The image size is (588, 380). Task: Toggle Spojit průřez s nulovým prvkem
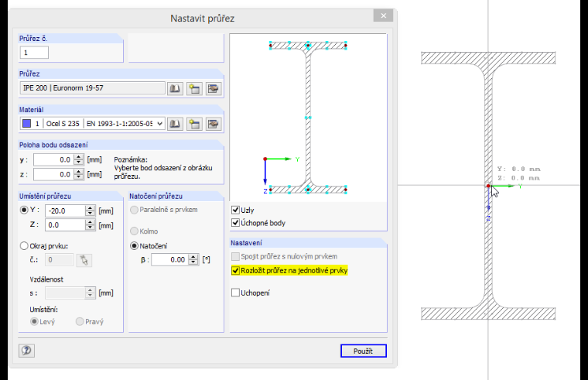235,257
